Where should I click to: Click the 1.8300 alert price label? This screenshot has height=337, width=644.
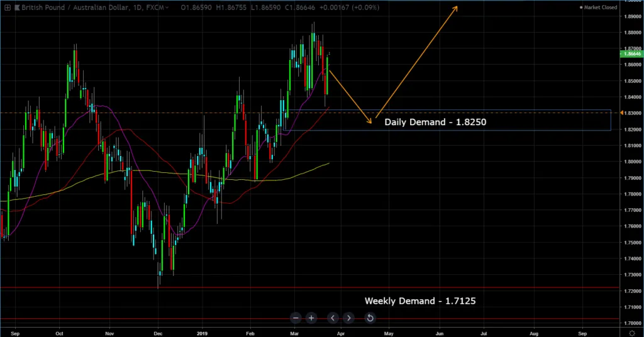click(x=632, y=113)
